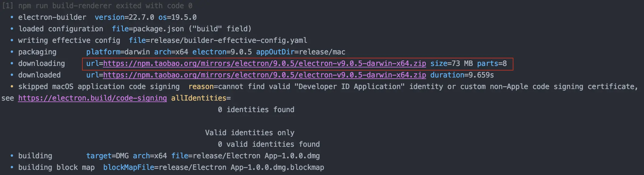Image resolution: width=644 pixels, height=175 pixels.
Task: Click the blockMapFile path text
Action: 214,167
